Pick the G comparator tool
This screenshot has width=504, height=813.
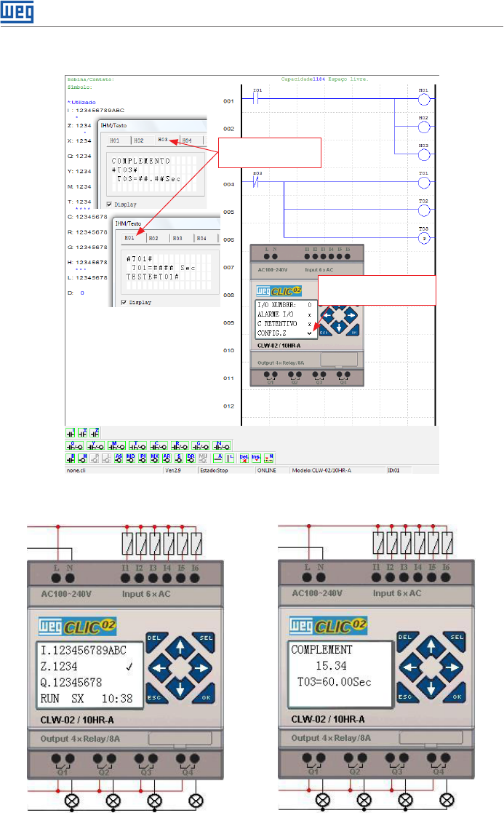point(201,445)
